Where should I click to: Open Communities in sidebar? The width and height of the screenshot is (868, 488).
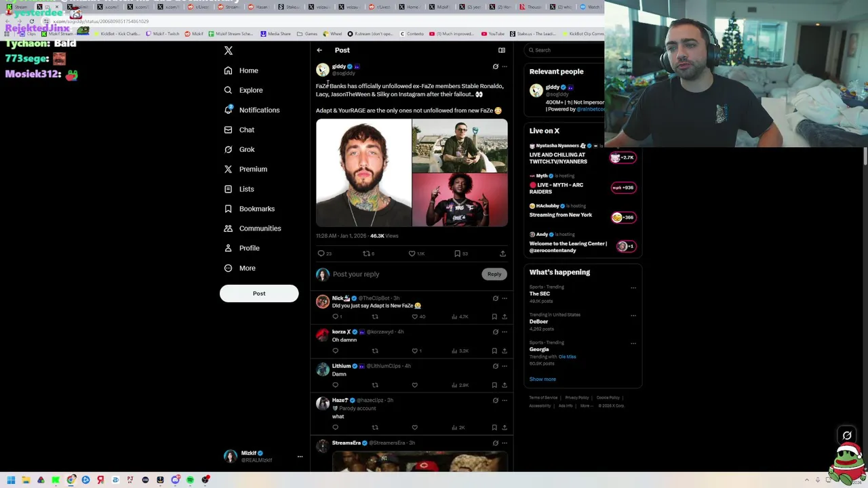pyautogui.click(x=252, y=228)
